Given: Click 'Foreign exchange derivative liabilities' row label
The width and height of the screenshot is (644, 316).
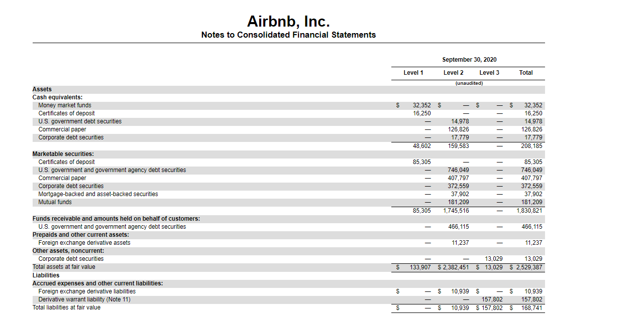Looking at the screenshot, I should pyautogui.click(x=87, y=291).
